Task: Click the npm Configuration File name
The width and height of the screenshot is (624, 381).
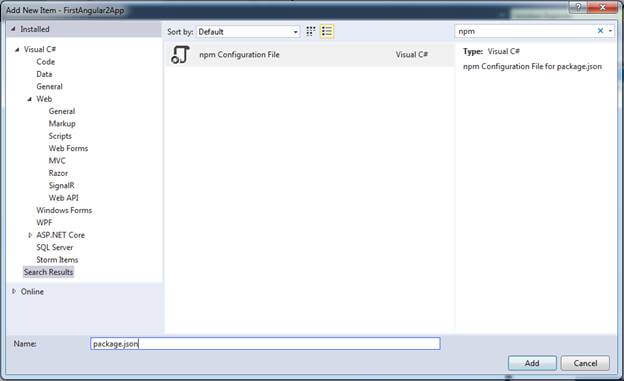Action: (x=239, y=55)
